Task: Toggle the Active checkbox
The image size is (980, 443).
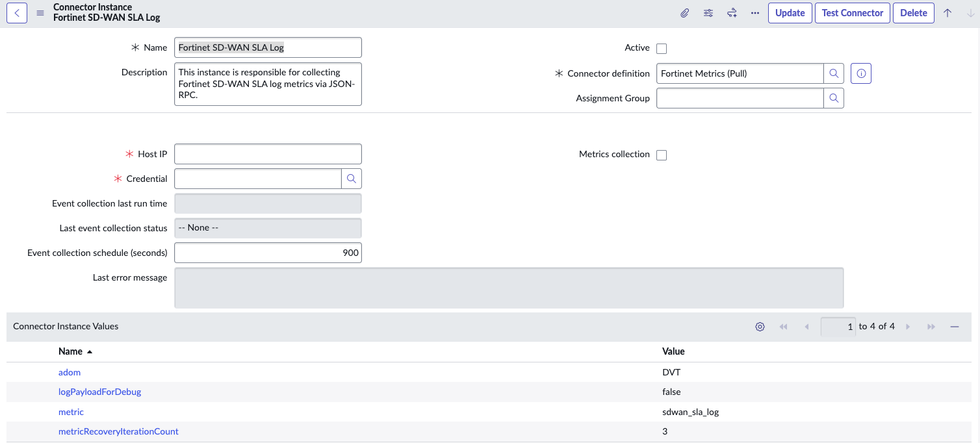Action: (662, 49)
